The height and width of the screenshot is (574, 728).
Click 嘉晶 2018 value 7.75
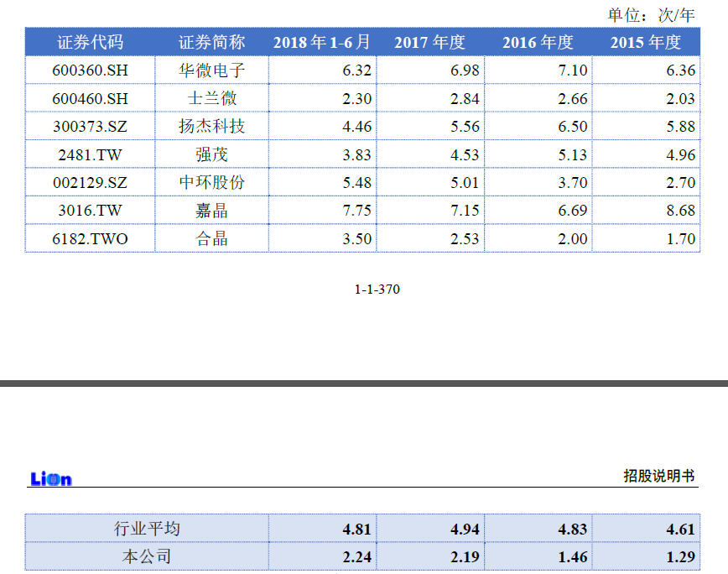click(x=357, y=211)
